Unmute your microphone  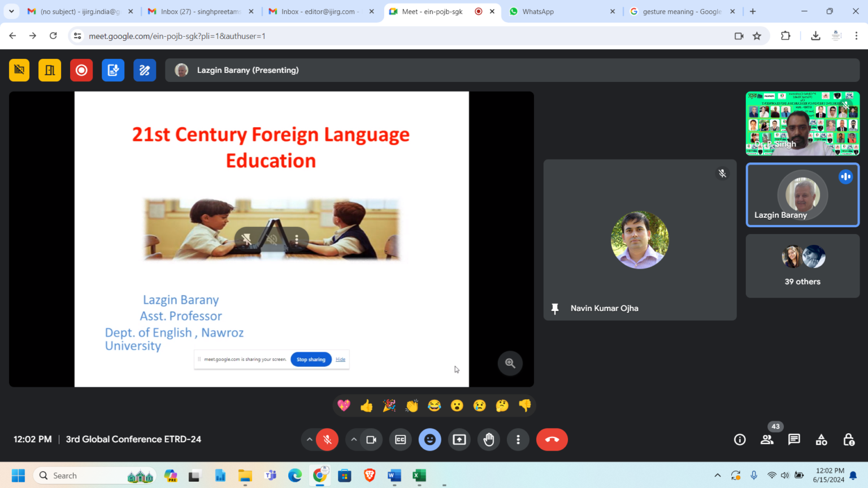point(327,439)
